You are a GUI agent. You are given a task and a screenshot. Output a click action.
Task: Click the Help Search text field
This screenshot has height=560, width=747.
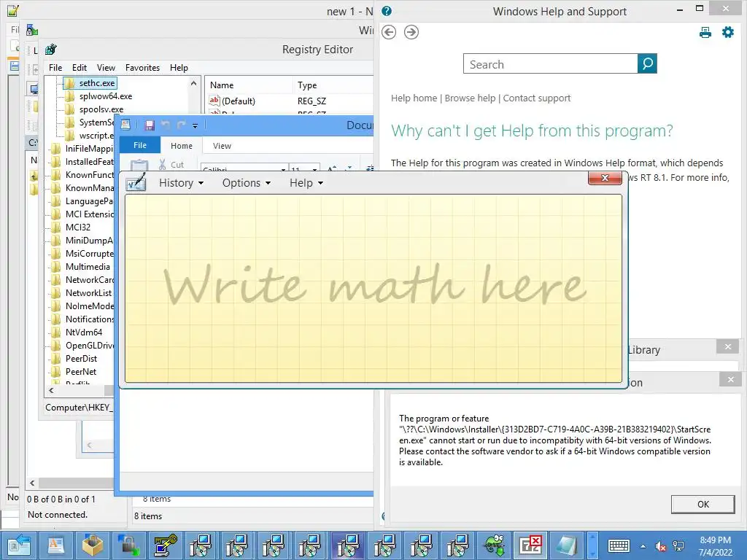pyautogui.click(x=550, y=64)
